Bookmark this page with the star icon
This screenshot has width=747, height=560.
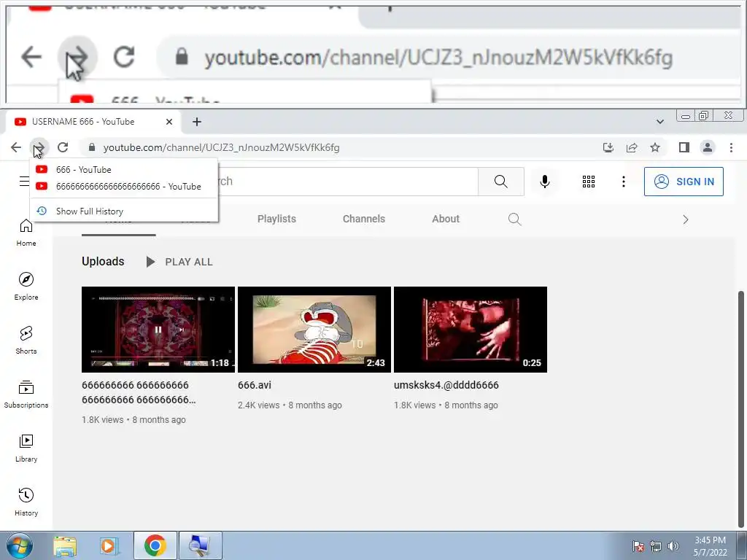pos(655,147)
